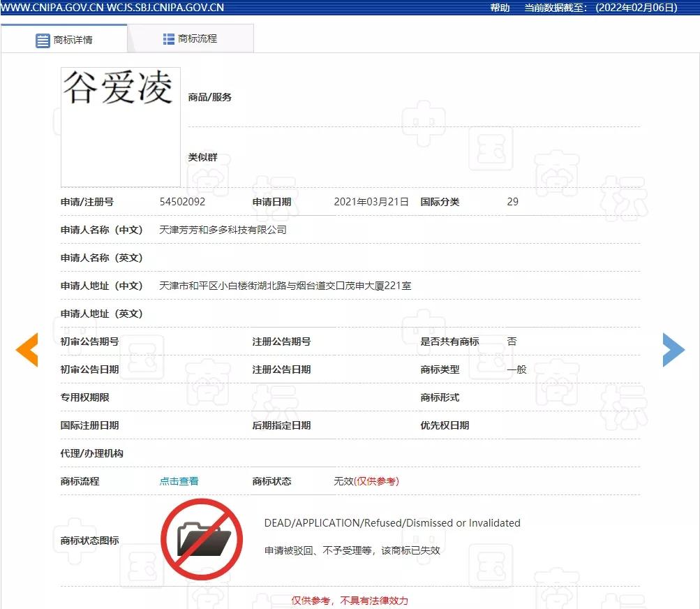Screen dimensions: 700x609
Task: Click the 后期指定日期 label
Action: [x=281, y=425]
